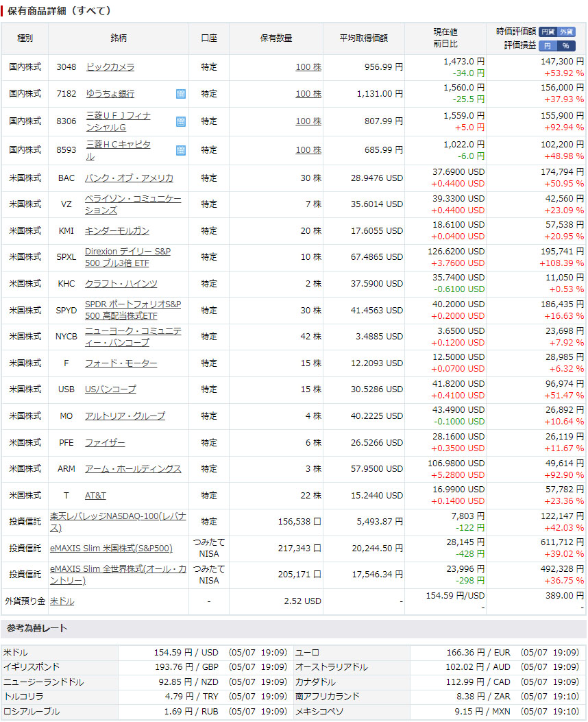The width and height of the screenshot is (588, 722).
Task: Open バンク・オブ・アメリカ stock details
Action: 129,178
